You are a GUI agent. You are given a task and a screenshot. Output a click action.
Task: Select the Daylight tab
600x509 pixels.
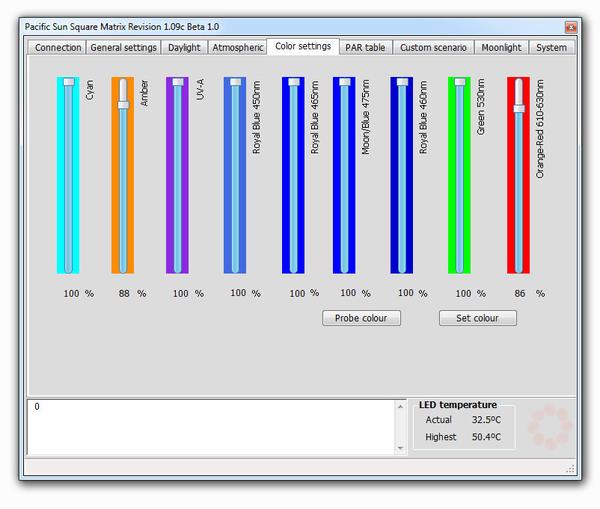pyautogui.click(x=184, y=47)
